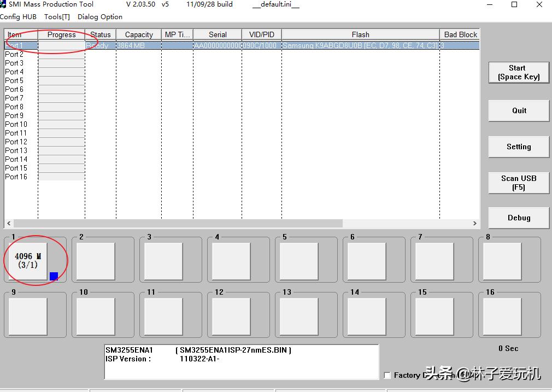Click the list's right scroll arrow
552x392 pixels.
pyautogui.click(x=475, y=223)
